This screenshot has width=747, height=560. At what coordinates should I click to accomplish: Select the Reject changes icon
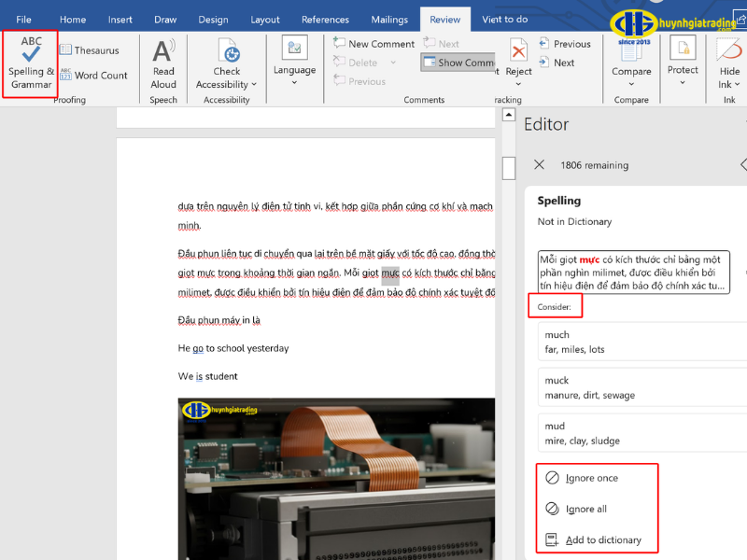pyautogui.click(x=518, y=51)
